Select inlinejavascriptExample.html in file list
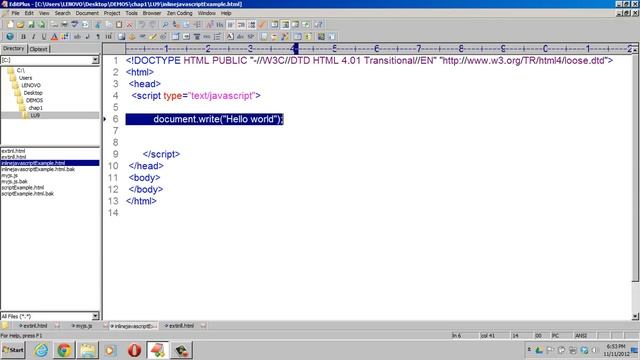 pos(50,163)
